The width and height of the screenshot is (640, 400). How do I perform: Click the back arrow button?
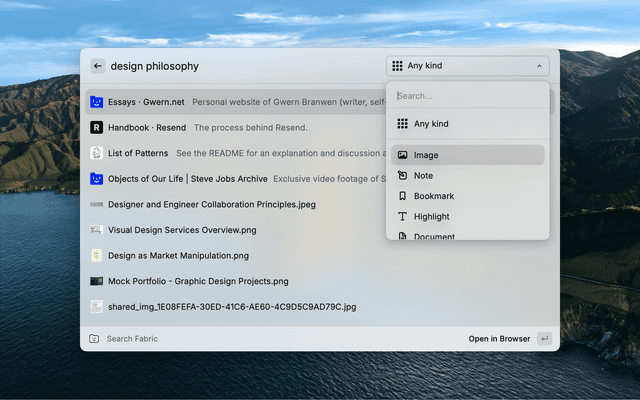tap(98, 66)
